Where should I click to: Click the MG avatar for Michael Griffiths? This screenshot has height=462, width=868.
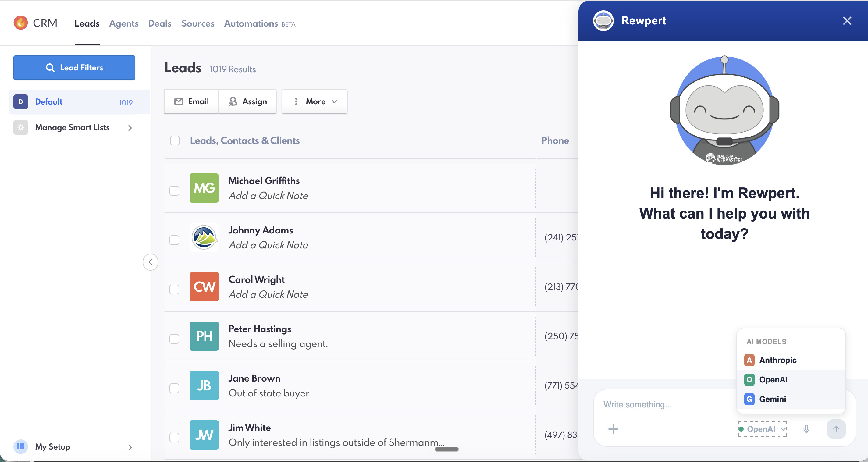pyautogui.click(x=204, y=188)
